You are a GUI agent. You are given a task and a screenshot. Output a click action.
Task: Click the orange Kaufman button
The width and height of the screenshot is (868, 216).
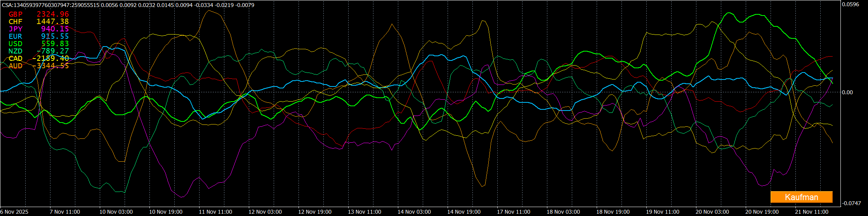click(801, 197)
